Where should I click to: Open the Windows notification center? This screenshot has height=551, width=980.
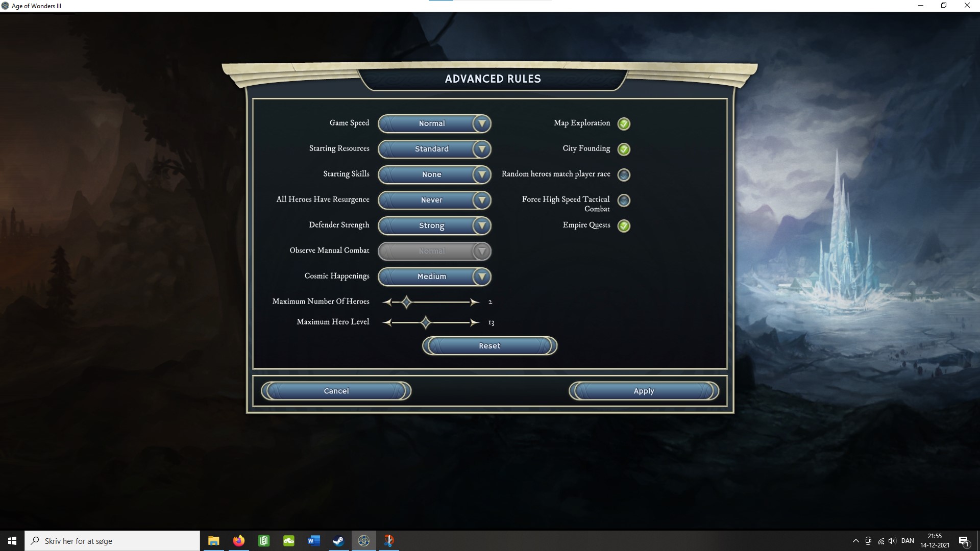click(x=964, y=541)
